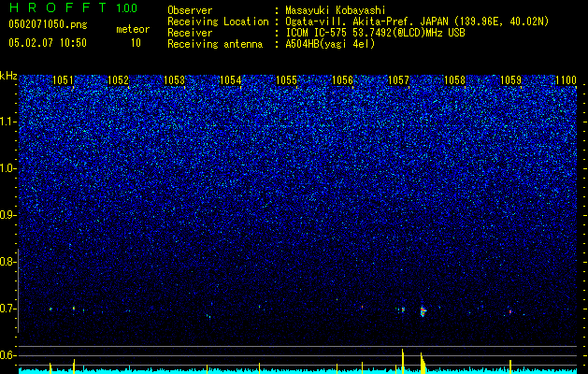Click the 1056 time marker
Image resolution: width=588 pixels, height=374 pixels.
tap(342, 80)
